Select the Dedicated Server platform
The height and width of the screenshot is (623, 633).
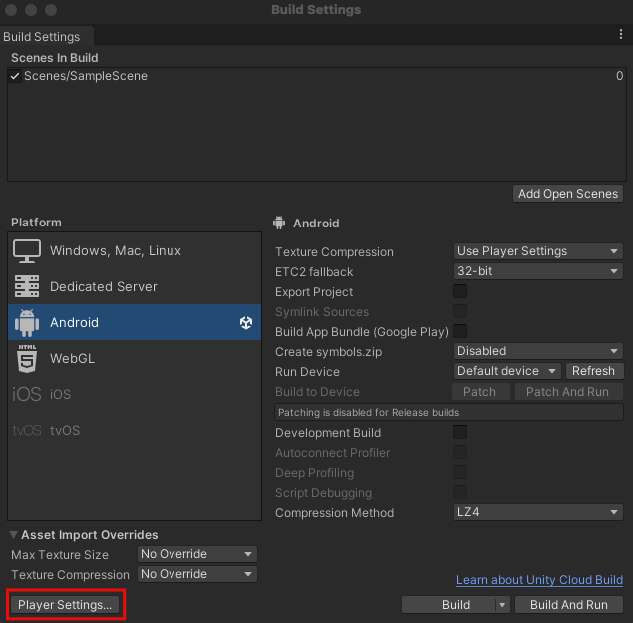[134, 286]
